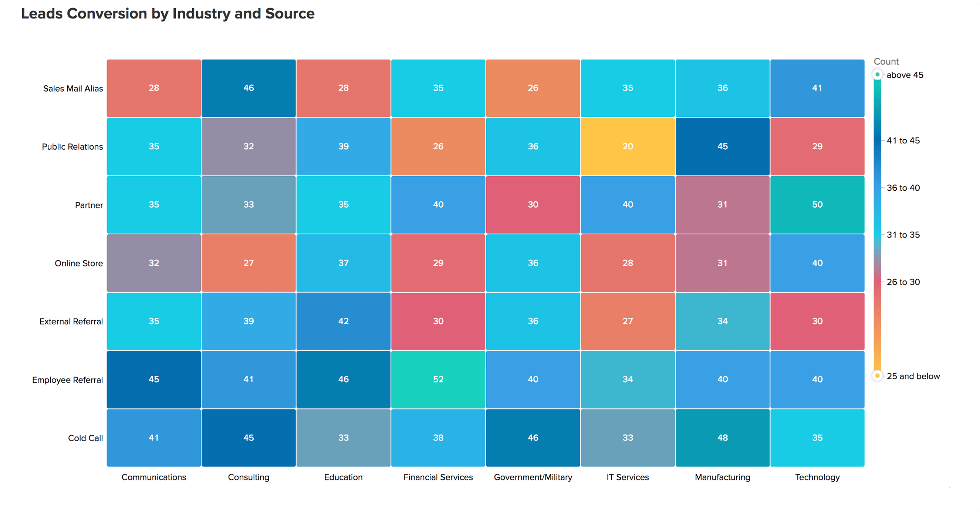Click the 'Online Store' row label

pos(79,263)
